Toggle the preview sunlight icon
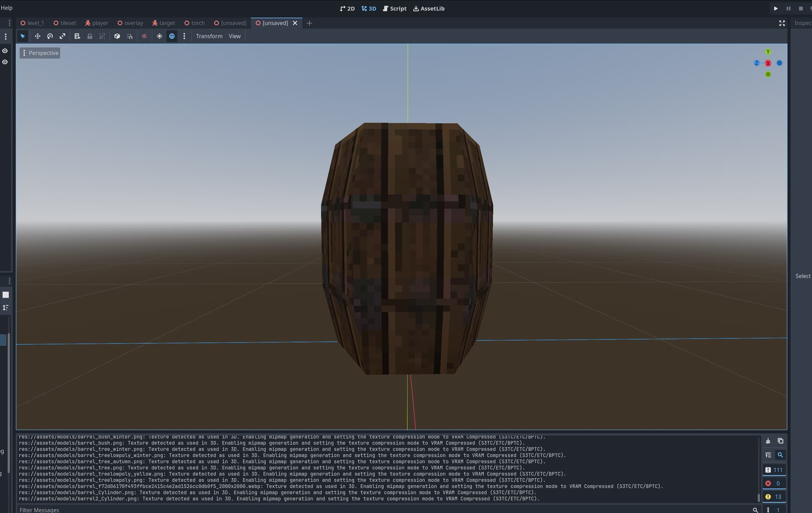The width and height of the screenshot is (812, 513). pyautogui.click(x=159, y=36)
